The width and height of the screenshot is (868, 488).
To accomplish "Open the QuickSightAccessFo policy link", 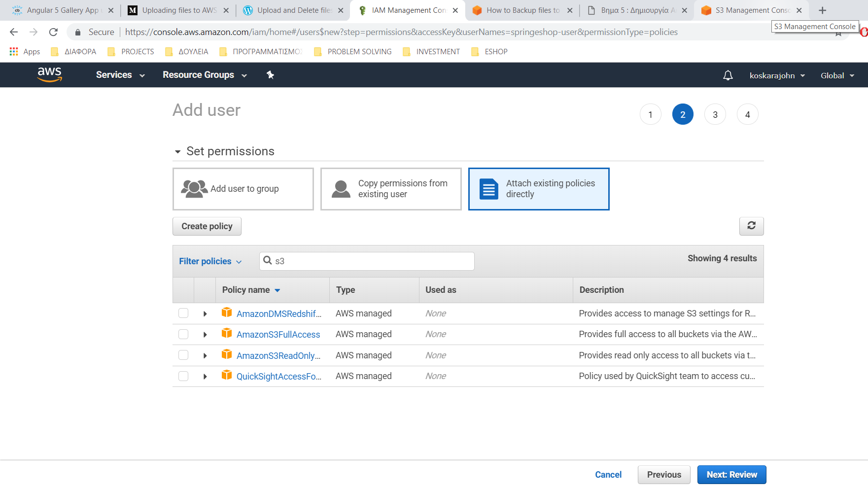I will pyautogui.click(x=279, y=377).
